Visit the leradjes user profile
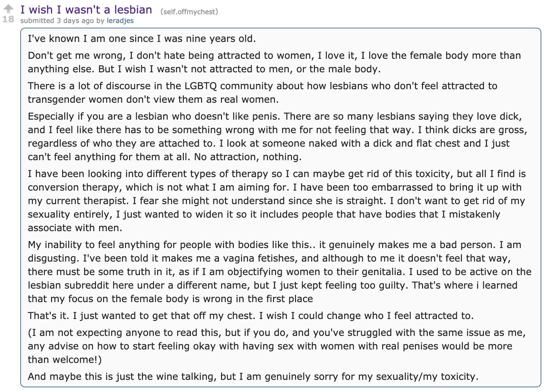 coord(120,21)
